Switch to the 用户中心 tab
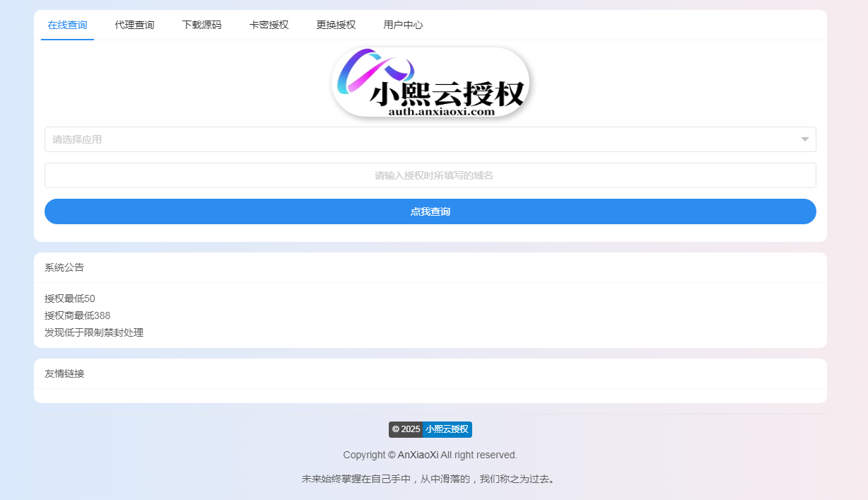Screen dimensions: 868x500 (x=403, y=25)
